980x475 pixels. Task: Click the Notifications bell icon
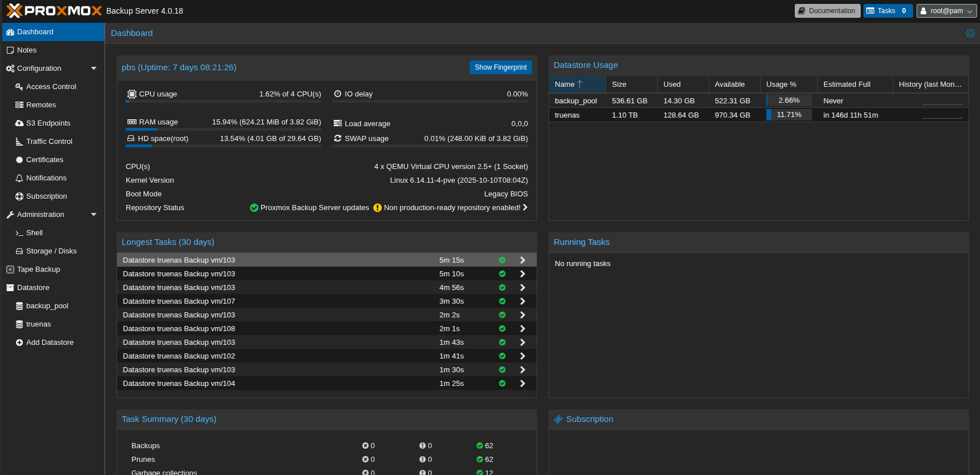coord(19,178)
